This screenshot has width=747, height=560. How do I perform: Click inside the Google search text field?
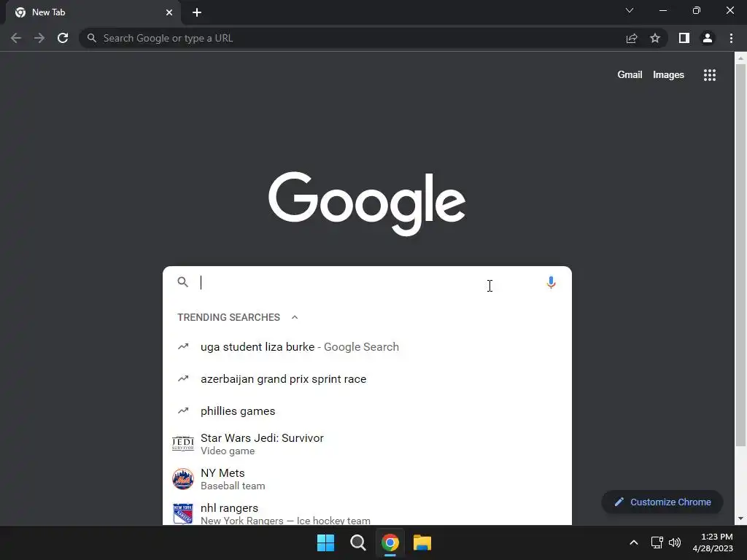[x=367, y=282]
